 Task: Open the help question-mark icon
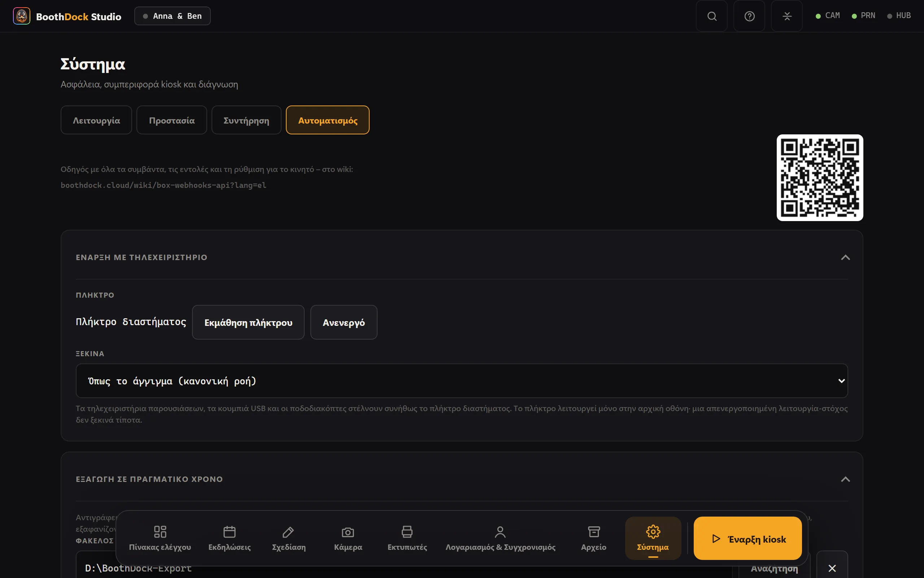click(749, 16)
